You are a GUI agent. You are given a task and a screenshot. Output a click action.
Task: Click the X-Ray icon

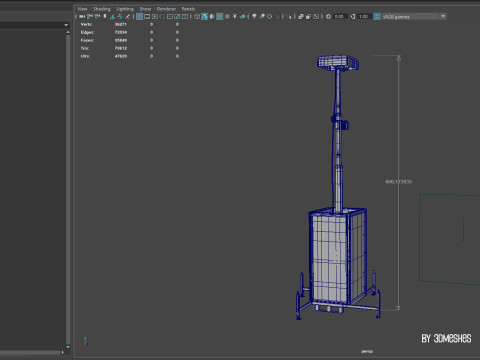pyautogui.click(x=301, y=16)
